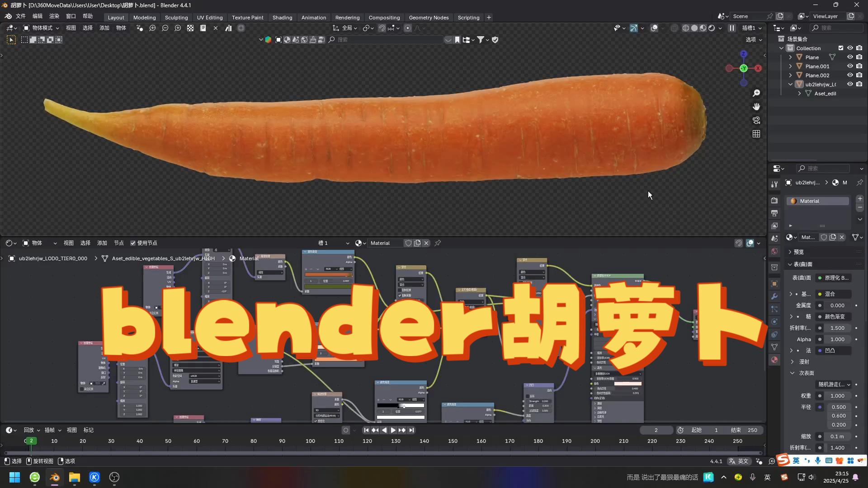This screenshot has height=488, width=868.
Task: Collapse ub2lehrjw_LOD0 object in outliner
Action: click(790, 84)
